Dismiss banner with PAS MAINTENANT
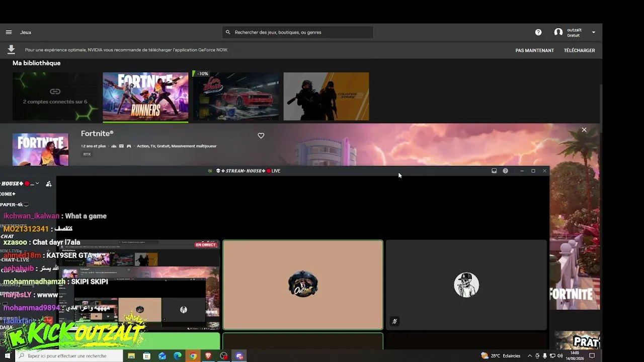This screenshot has width=644, height=362. click(x=534, y=50)
